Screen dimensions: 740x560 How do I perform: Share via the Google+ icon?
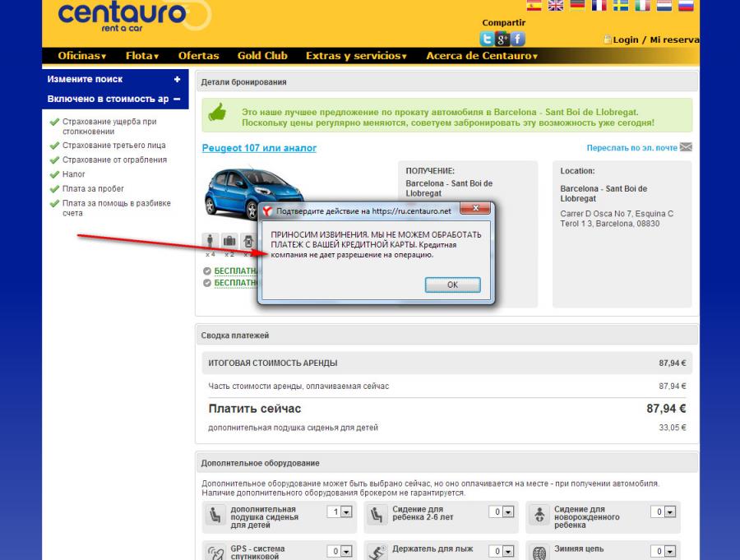[x=502, y=39]
